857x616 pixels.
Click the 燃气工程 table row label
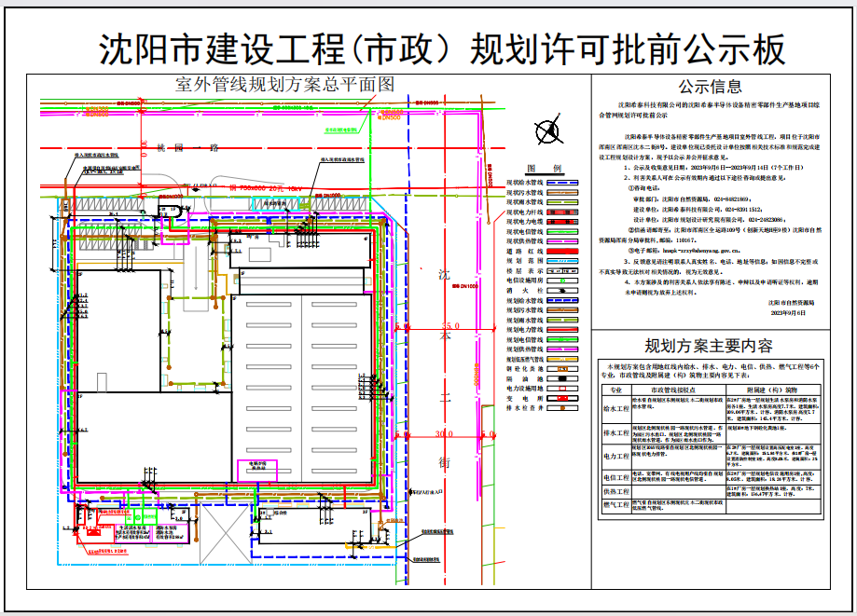pos(616,505)
